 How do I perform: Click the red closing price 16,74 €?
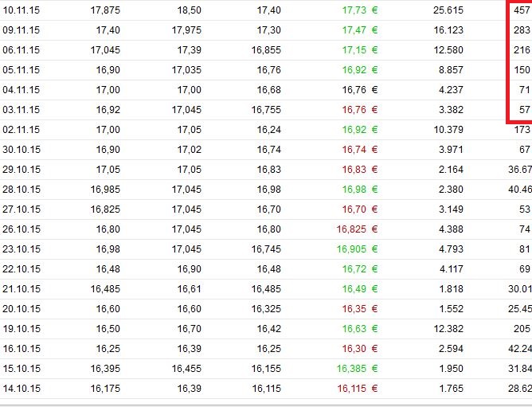tap(359, 149)
